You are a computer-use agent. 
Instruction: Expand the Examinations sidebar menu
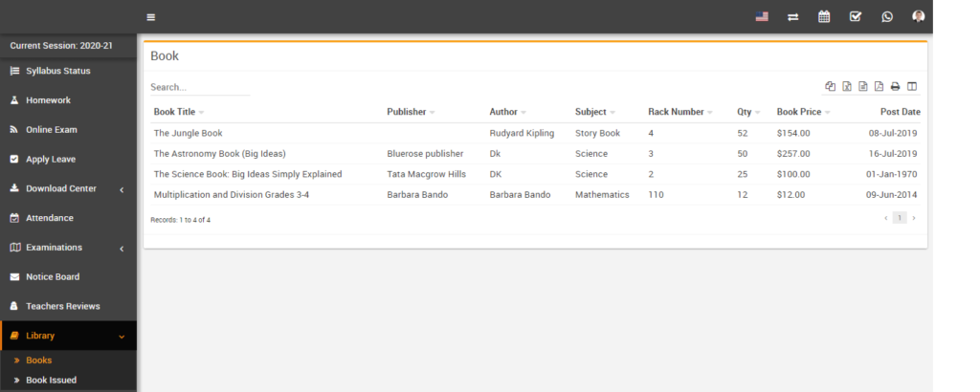pyautogui.click(x=122, y=249)
